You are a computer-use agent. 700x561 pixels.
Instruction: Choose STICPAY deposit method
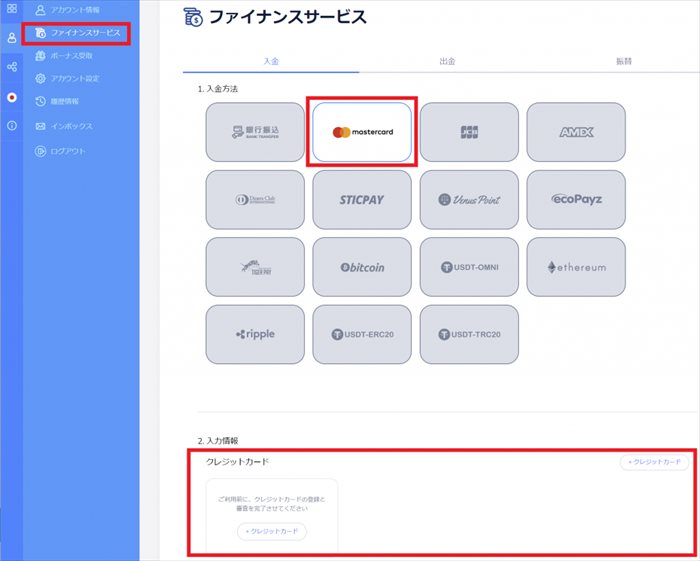click(x=362, y=199)
